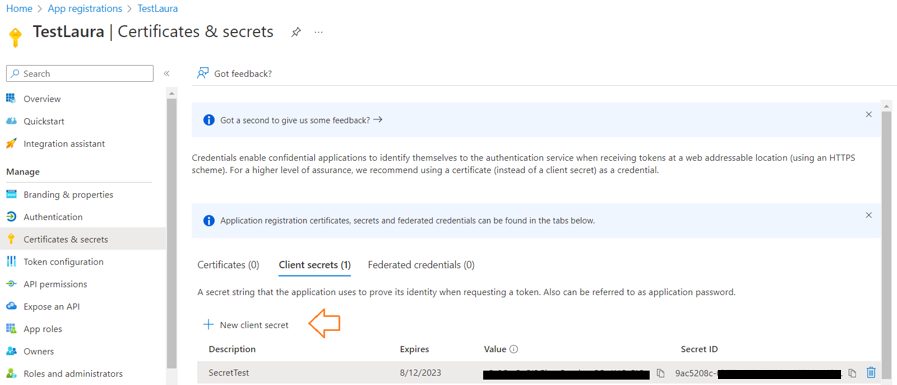Go to App registrations breadcrumb
This screenshot has height=385, width=897.
click(85, 9)
